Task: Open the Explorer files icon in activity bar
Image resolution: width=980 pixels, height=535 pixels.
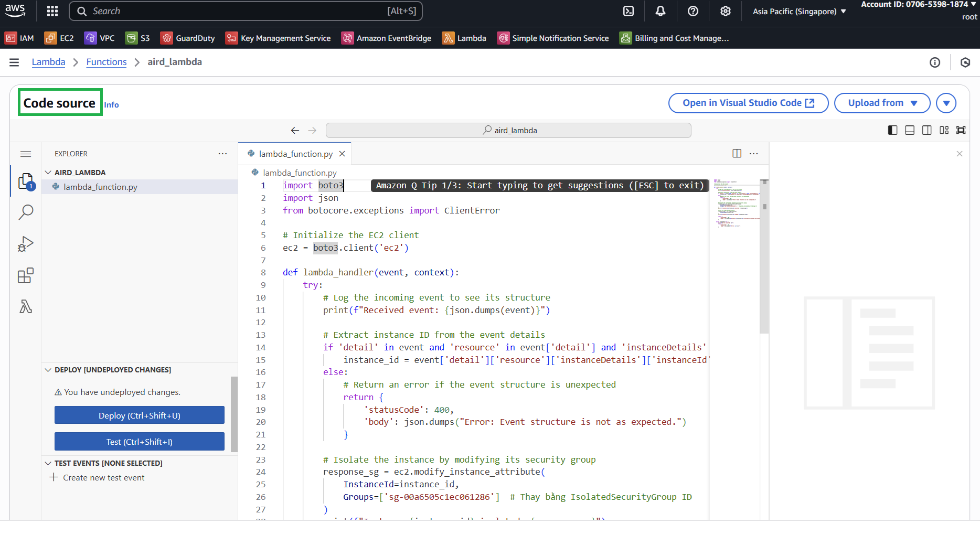Action: [x=26, y=181]
